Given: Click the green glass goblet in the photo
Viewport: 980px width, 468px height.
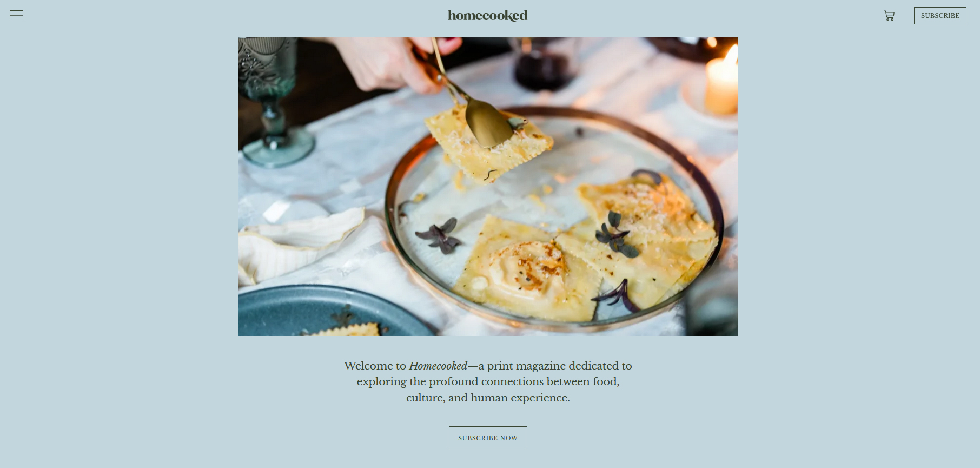Looking at the screenshot, I should click(270, 100).
